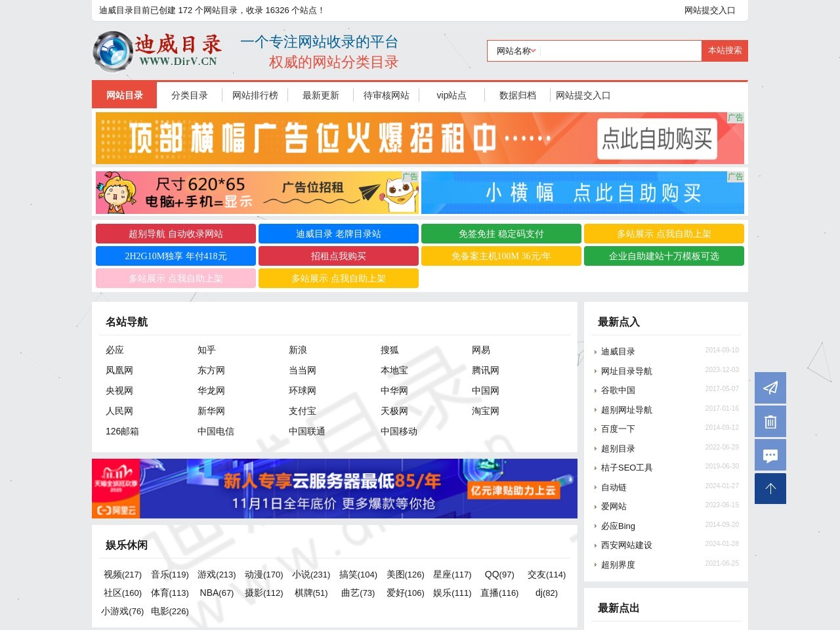Visit the 知乎 link in 名站导航
The height and width of the screenshot is (630, 840).
[206, 350]
